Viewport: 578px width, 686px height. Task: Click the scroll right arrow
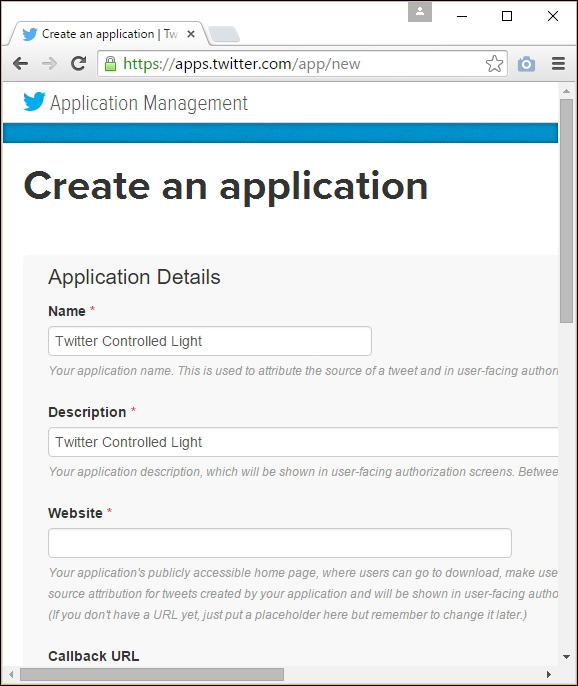tap(549, 674)
